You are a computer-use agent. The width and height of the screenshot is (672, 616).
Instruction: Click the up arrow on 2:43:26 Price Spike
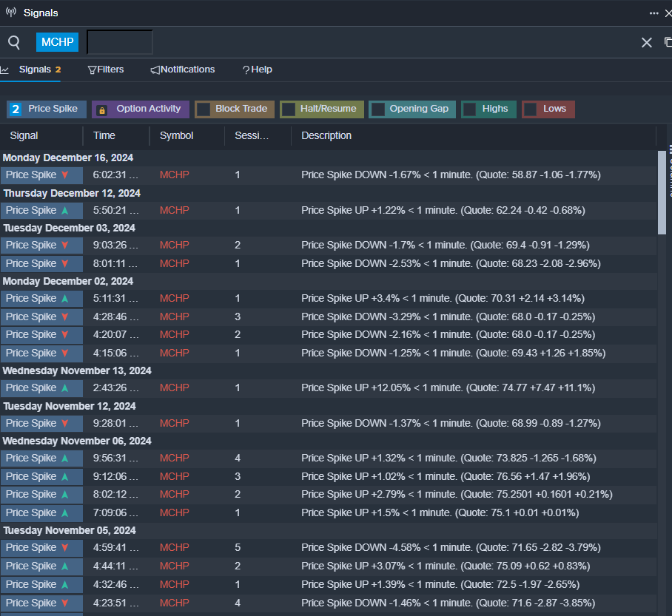[x=64, y=387]
